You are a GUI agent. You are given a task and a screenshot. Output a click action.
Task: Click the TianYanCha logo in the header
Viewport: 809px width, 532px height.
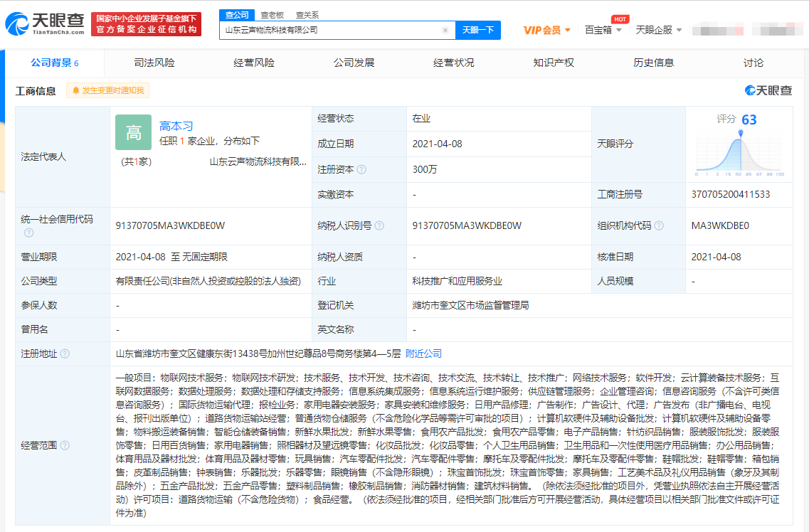(46, 23)
